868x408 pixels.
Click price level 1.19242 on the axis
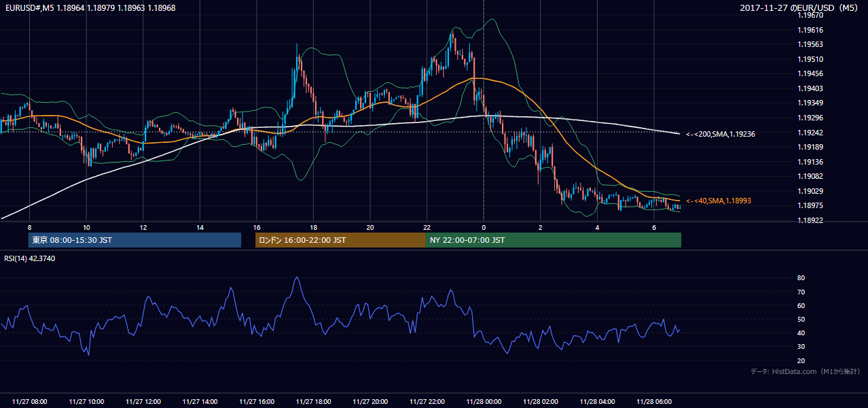coord(811,132)
